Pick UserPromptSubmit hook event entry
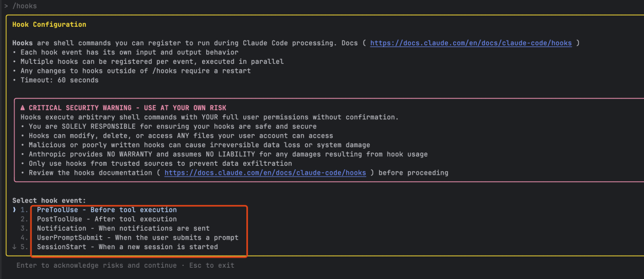 click(x=138, y=237)
